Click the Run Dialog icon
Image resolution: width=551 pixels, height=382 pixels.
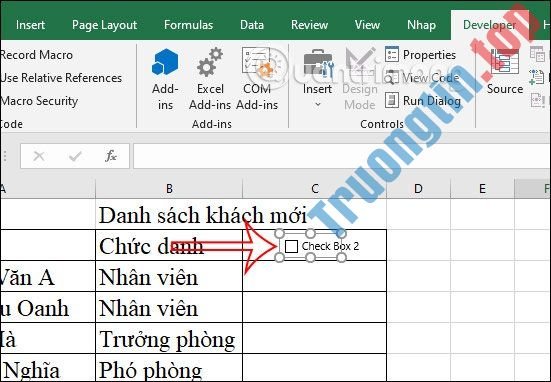(x=392, y=101)
